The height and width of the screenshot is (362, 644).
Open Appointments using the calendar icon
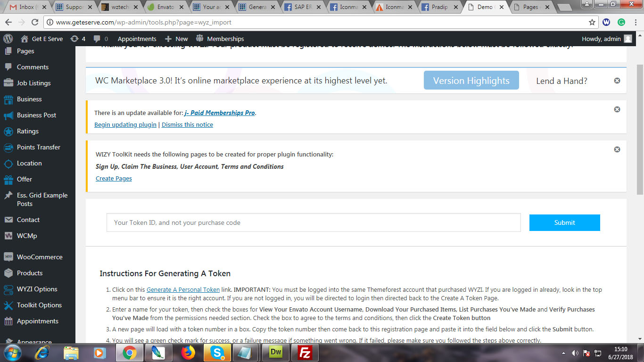(8, 321)
